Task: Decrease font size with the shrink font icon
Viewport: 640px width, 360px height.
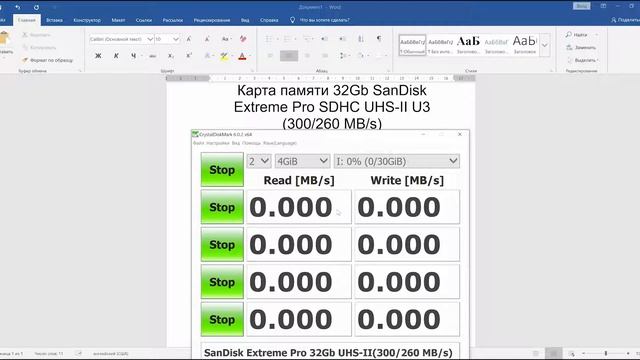Action: (207, 39)
